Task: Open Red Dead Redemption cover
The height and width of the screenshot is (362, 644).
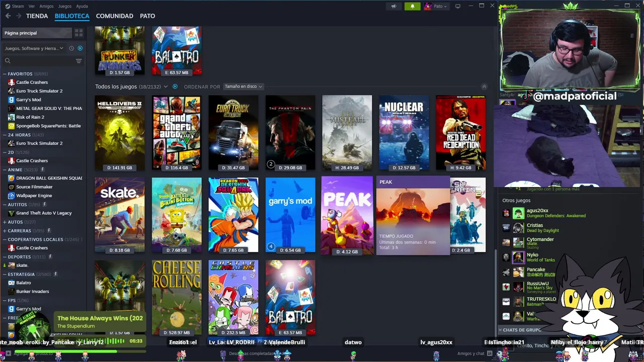Action: [461, 133]
